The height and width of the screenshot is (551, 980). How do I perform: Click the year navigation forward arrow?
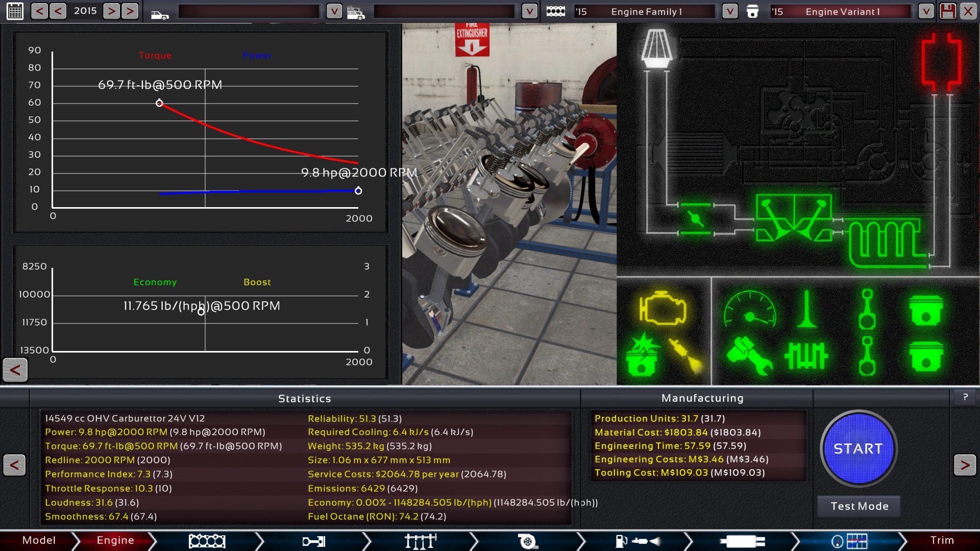pos(110,11)
